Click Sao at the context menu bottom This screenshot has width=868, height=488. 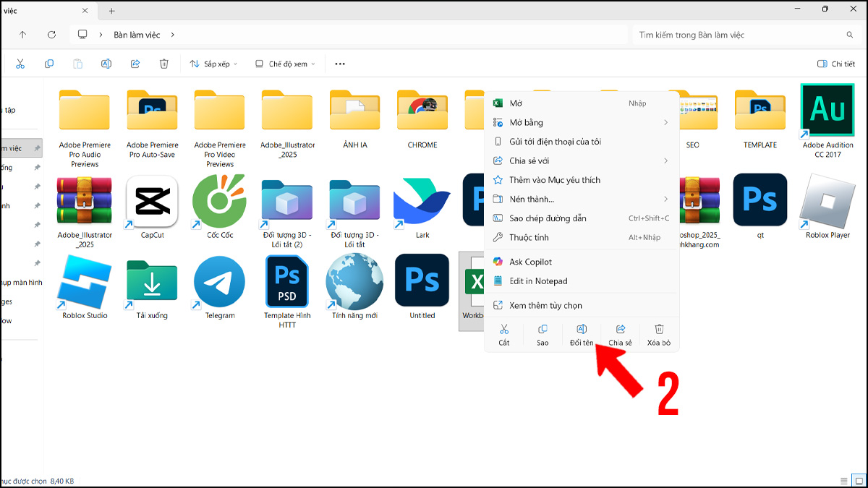click(x=542, y=335)
